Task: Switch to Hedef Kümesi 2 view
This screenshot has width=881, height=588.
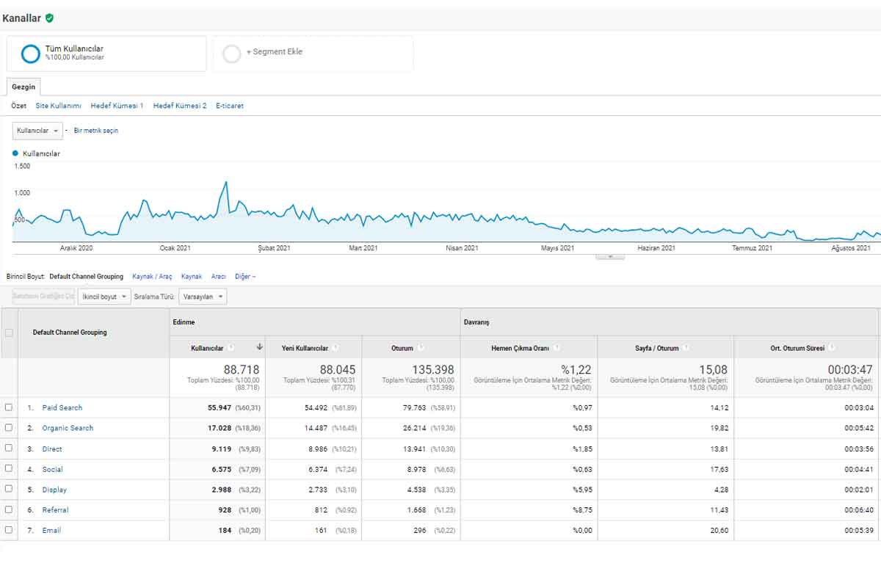Action: tap(180, 106)
